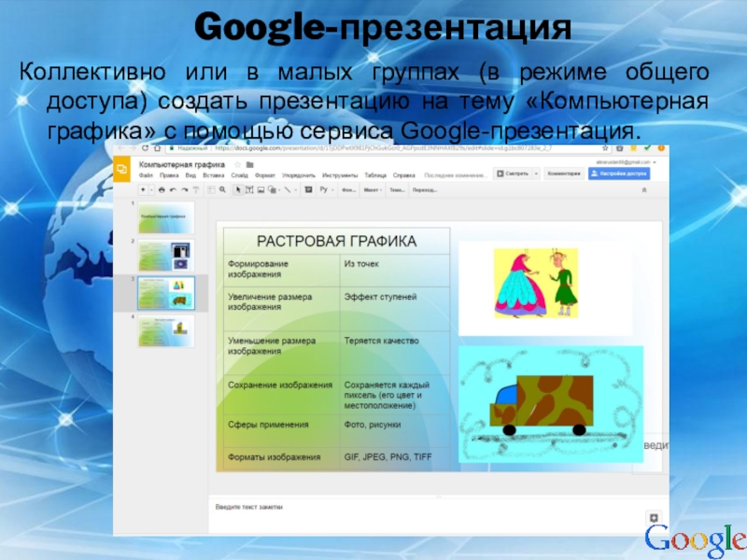Image resolution: width=747 pixels, height=560 pixels.
Task: Reload the browser page
Action: [x=145, y=148]
